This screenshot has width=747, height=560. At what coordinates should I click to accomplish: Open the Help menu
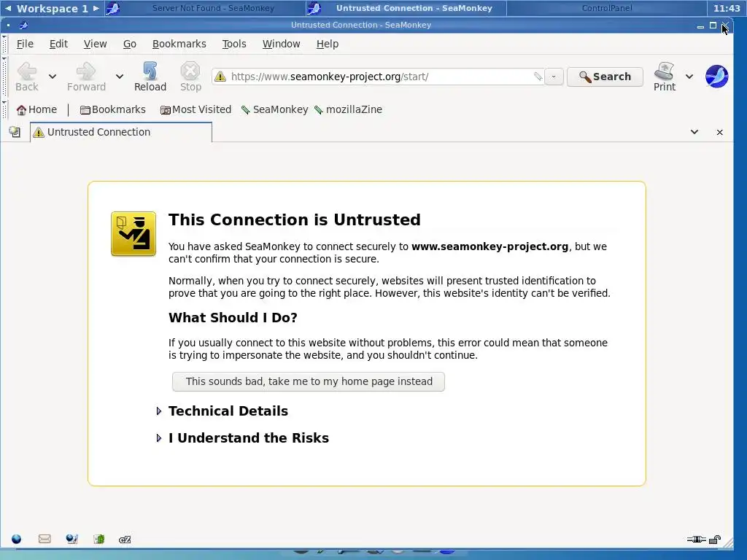(328, 44)
